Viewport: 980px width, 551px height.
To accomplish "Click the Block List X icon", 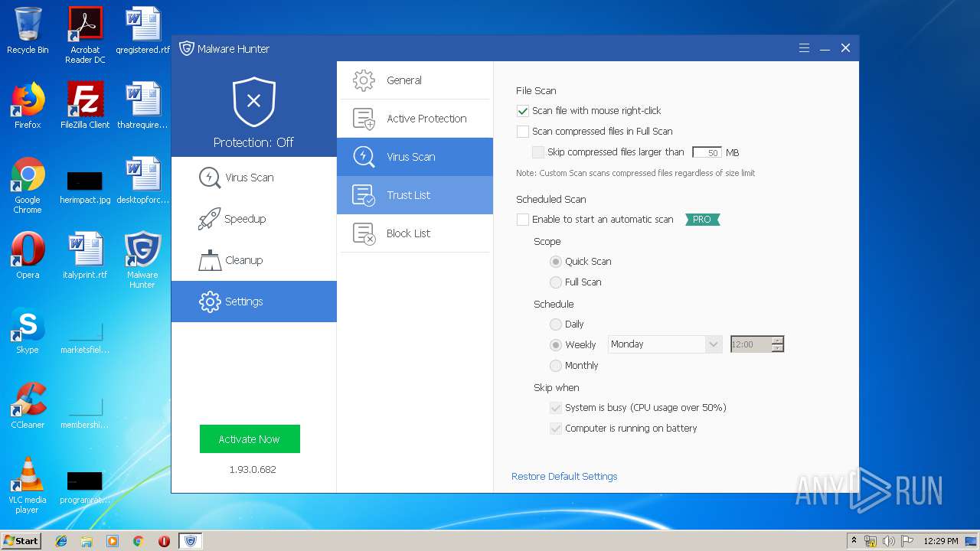I will (364, 233).
